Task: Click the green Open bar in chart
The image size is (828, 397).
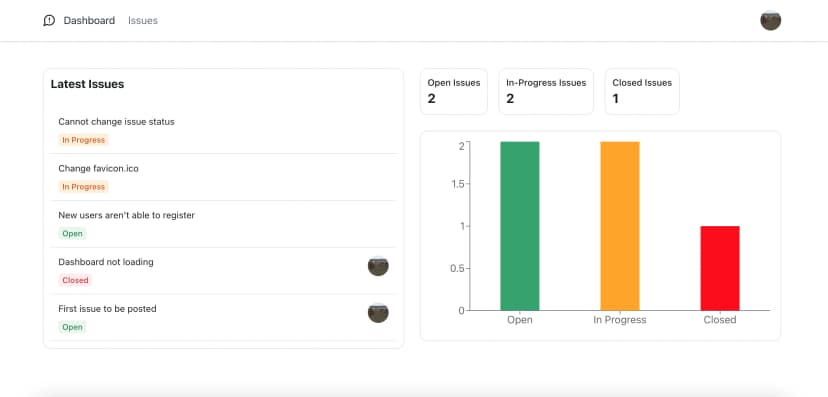Action: (520, 226)
